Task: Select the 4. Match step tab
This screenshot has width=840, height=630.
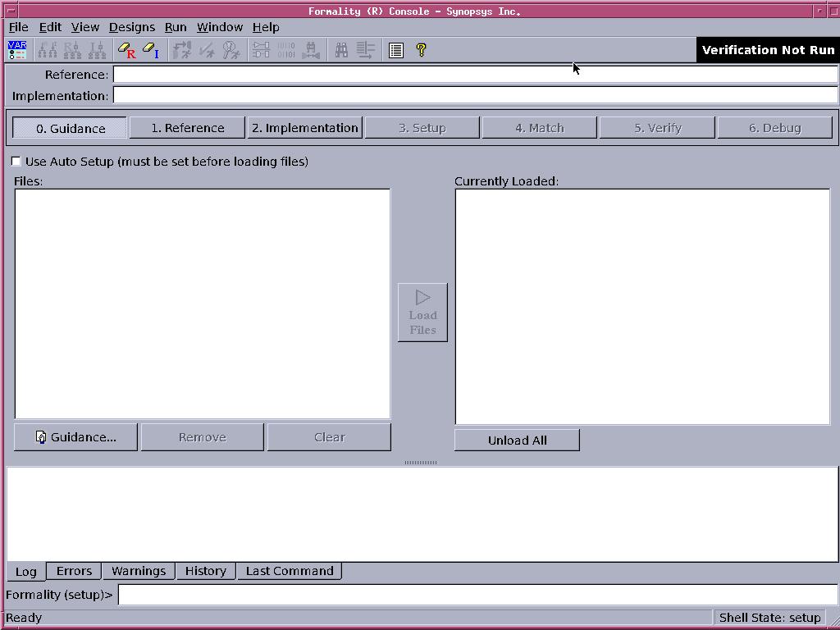Action: pos(540,128)
